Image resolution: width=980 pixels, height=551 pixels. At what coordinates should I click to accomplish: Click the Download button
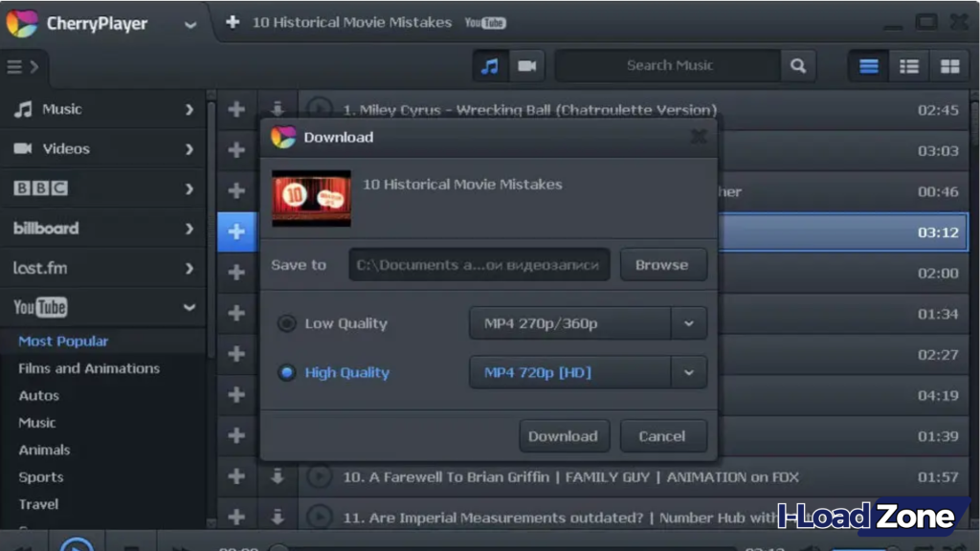click(564, 435)
